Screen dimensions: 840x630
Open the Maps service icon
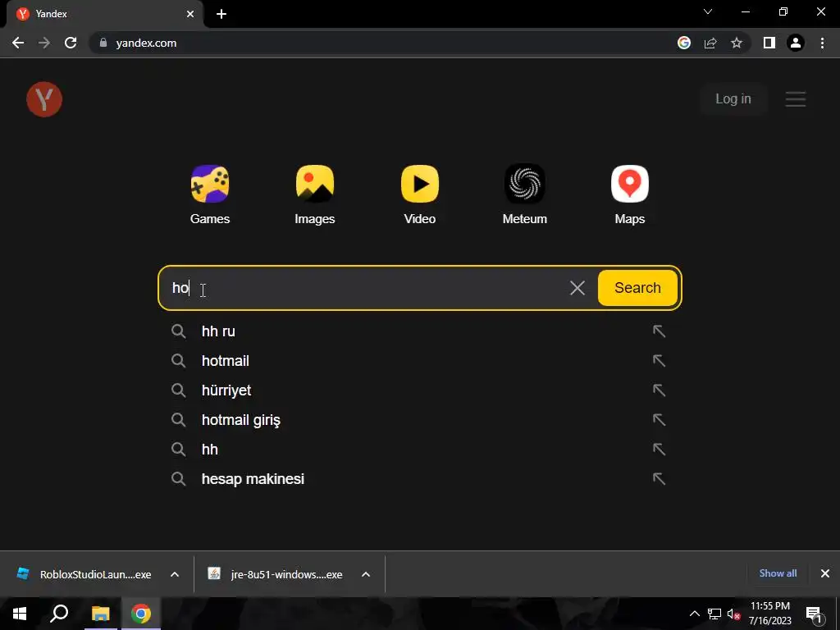pyautogui.click(x=630, y=184)
